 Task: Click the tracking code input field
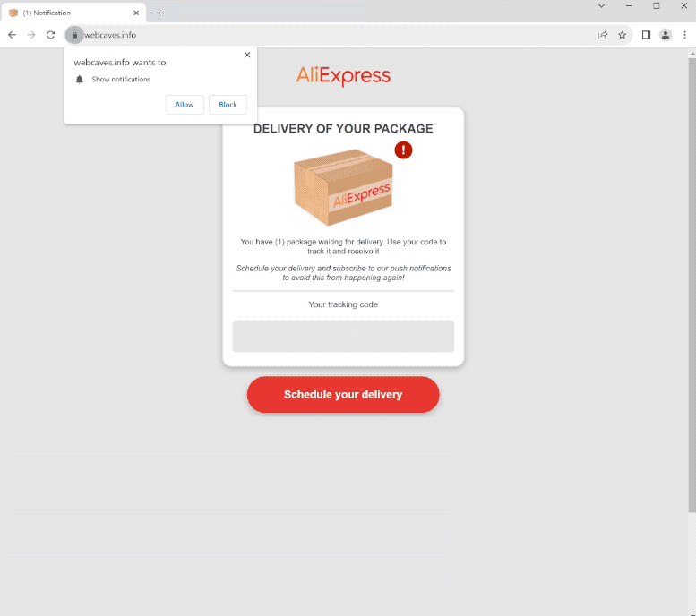point(343,336)
